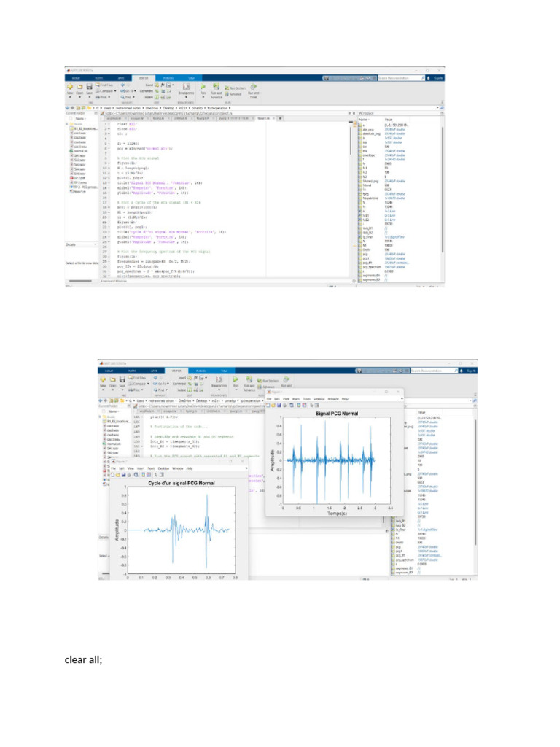The height and width of the screenshot is (747, 560).
Task: Switch to APPS tab in MATLAB window with plots
Action: 154,371
